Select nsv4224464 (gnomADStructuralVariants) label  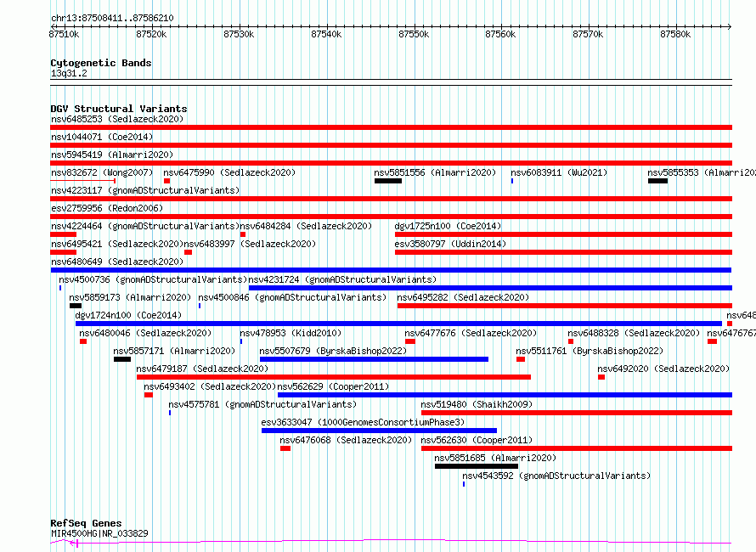click(145, 226)
